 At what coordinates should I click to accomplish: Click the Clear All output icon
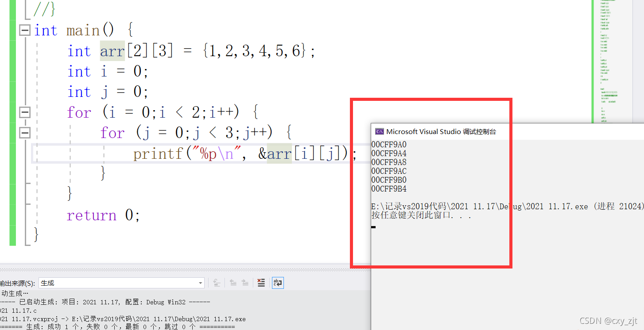coord(261,283)
